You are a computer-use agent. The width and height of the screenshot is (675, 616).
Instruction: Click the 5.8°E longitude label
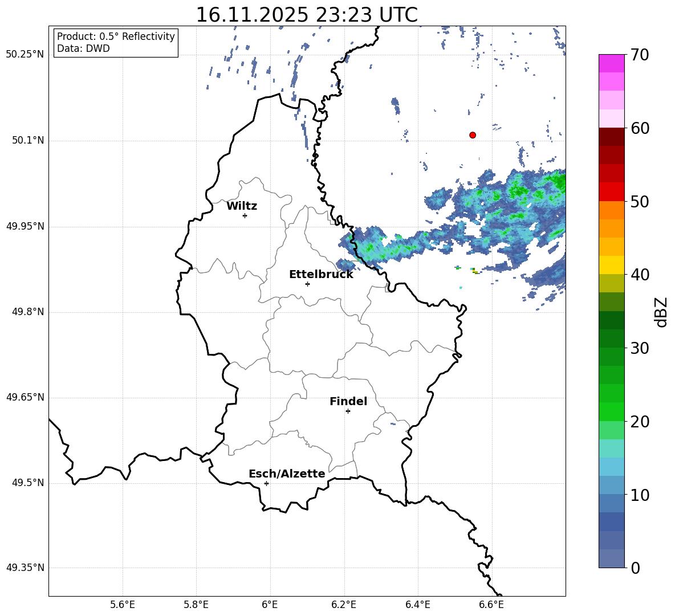(196, 605)
